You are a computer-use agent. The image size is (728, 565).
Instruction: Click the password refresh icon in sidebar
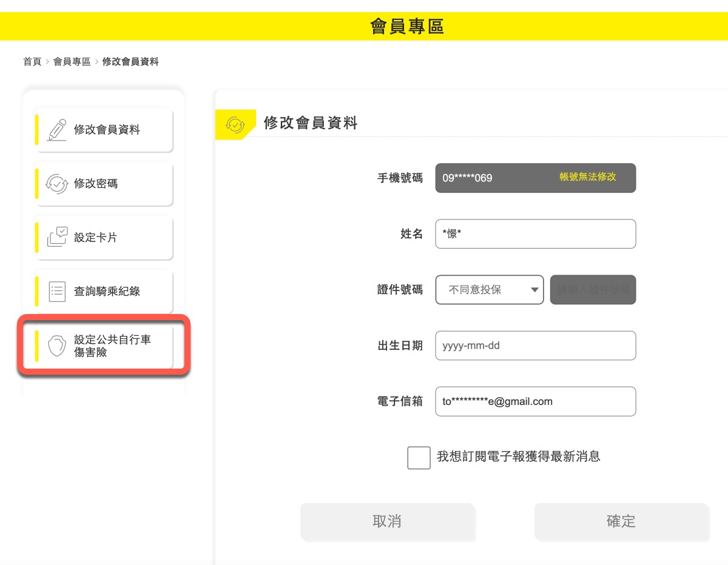pyautogui.click(x=57, y=183)
